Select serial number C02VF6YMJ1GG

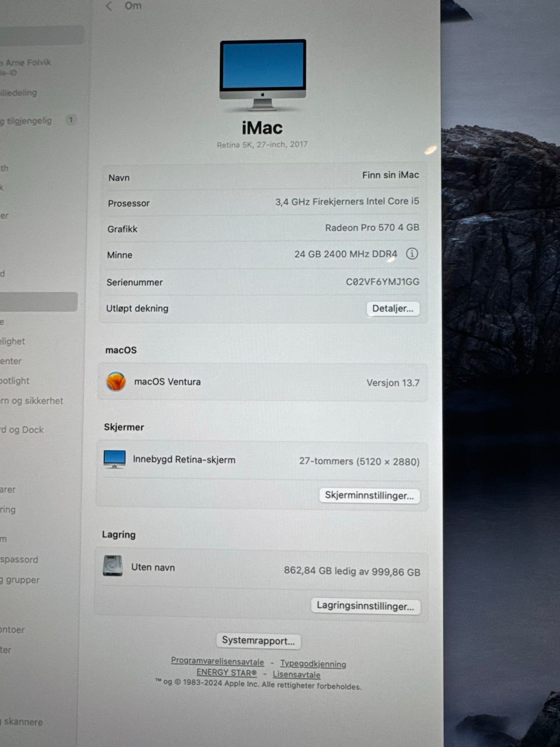pyautogui.click(x=383, y=281)
